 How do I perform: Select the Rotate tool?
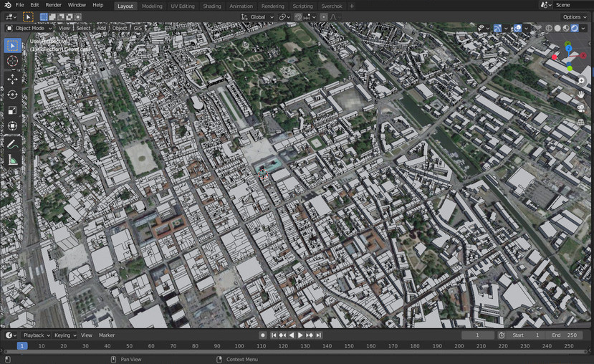(x=12, y=95)
